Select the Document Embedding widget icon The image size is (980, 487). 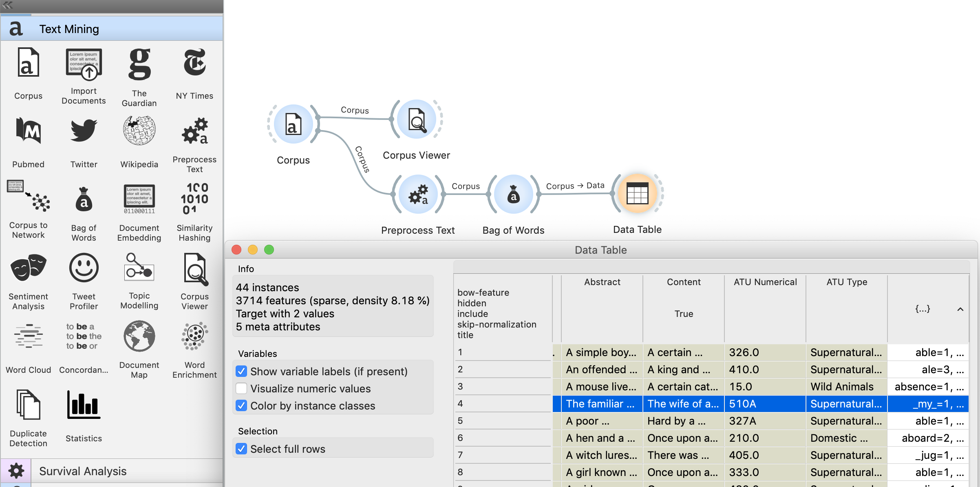tap(139, 199)
